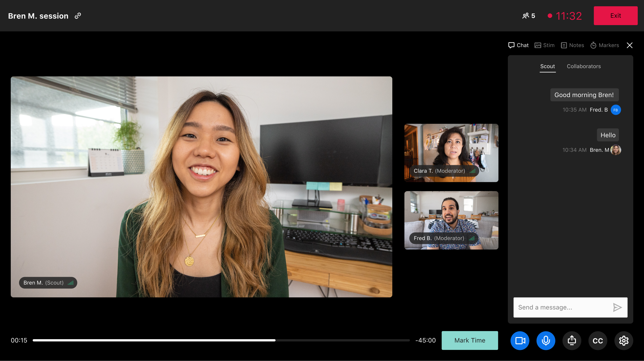Select the Scout chat tab

tap(547, 66)
